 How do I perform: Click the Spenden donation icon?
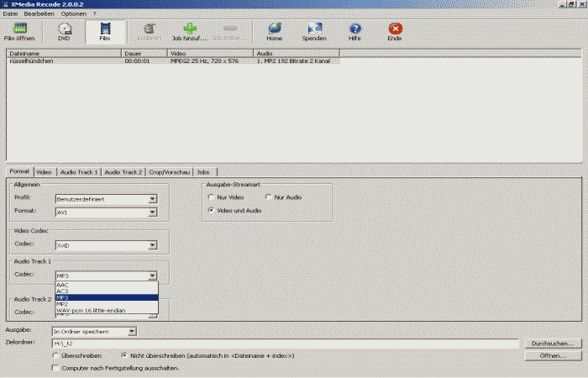coord(314,29)
